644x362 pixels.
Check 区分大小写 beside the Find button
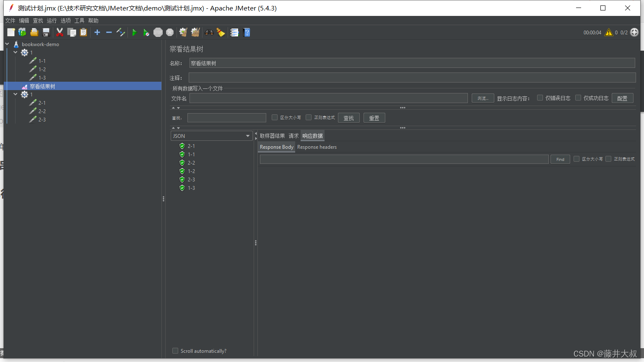[576, 159]
